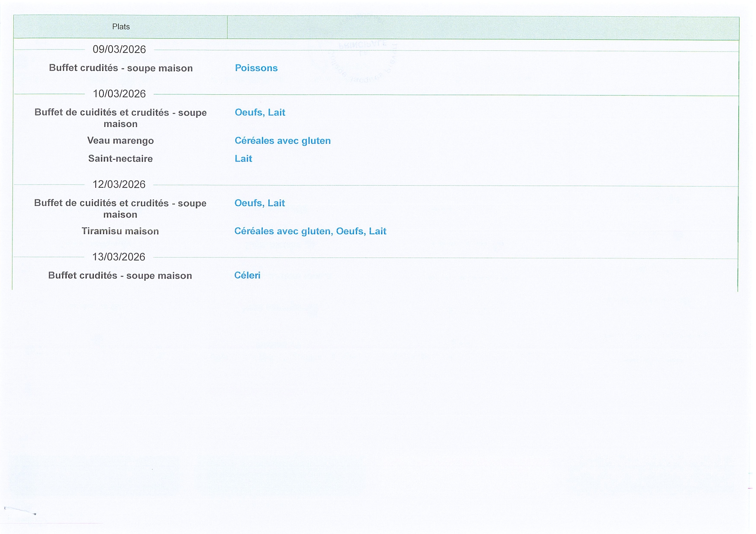Select the 13/03/2026 date heading
The width and height of the screenshot is (756, 534).
[118, 257]
